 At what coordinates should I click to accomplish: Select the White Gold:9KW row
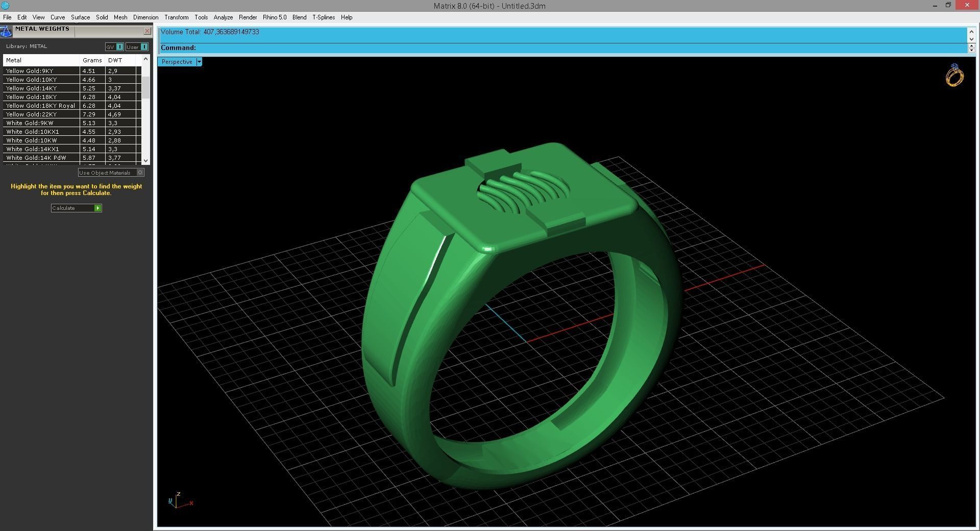coord(72,123)
